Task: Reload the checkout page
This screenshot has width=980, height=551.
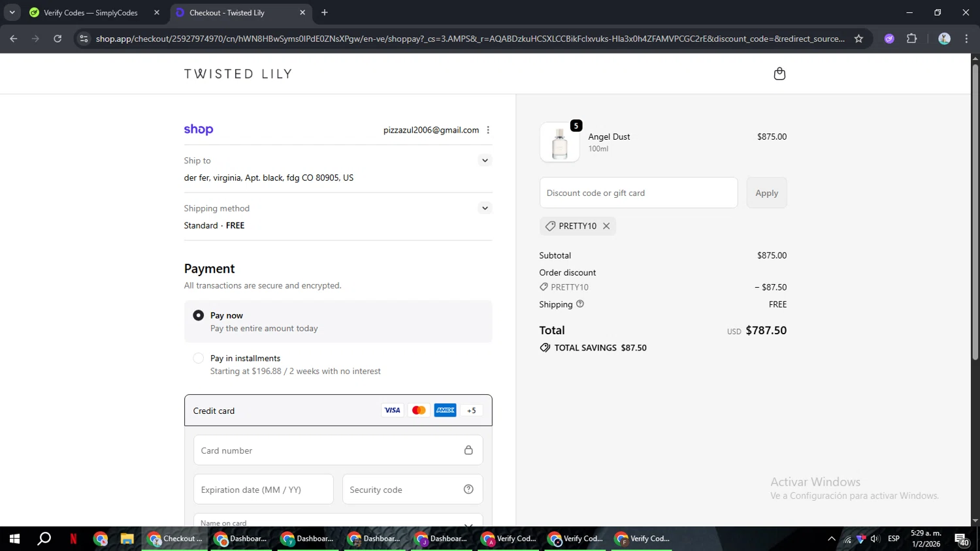Action: 57,39
